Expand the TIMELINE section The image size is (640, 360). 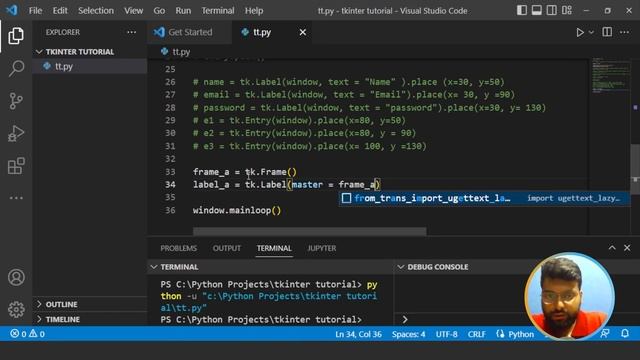(x=90, y=319)
